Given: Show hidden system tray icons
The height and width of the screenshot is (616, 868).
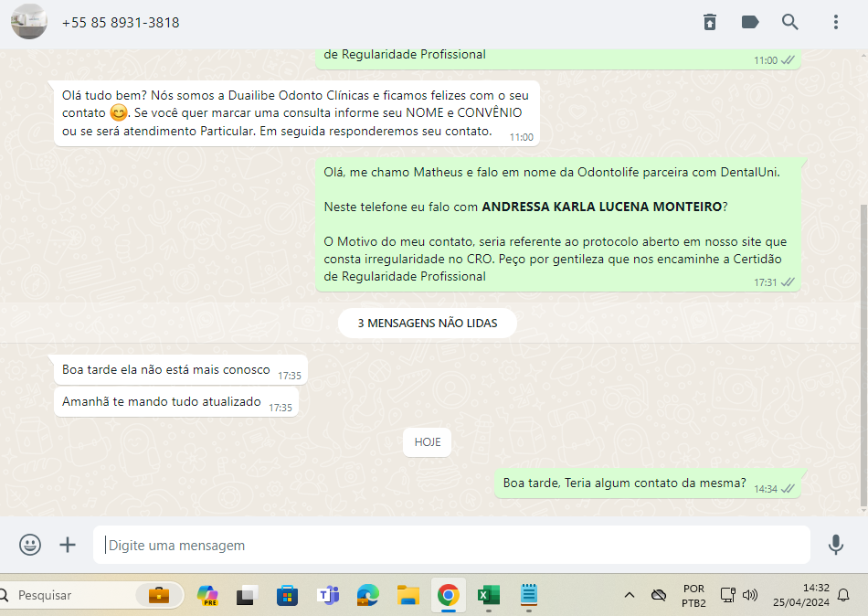Looking at the screenshot, I should coord(630,596).
